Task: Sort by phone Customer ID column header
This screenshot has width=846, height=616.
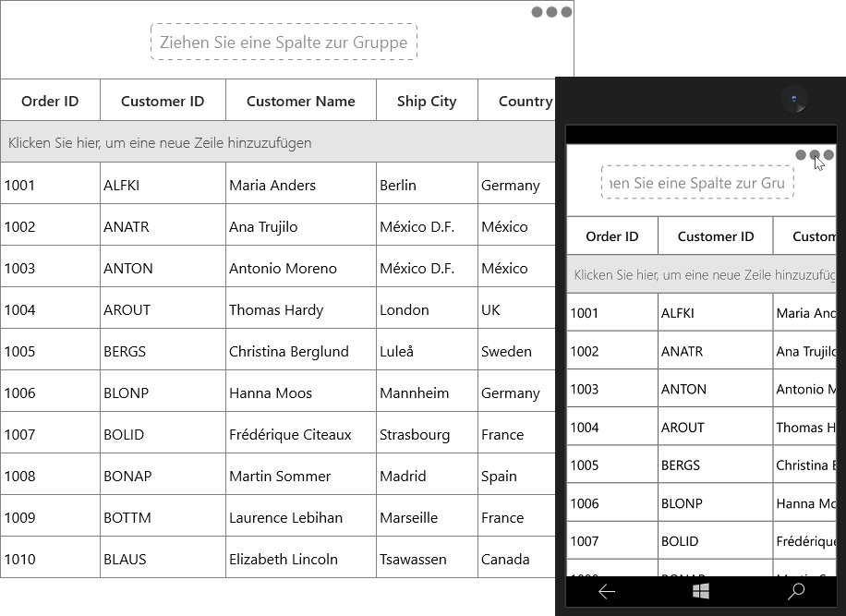Action: click(x=716, y=236)
